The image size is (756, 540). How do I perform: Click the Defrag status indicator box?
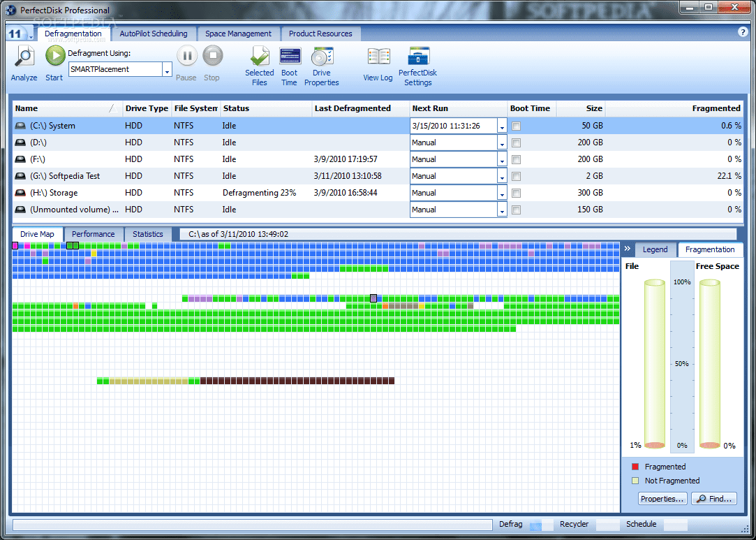542,525
